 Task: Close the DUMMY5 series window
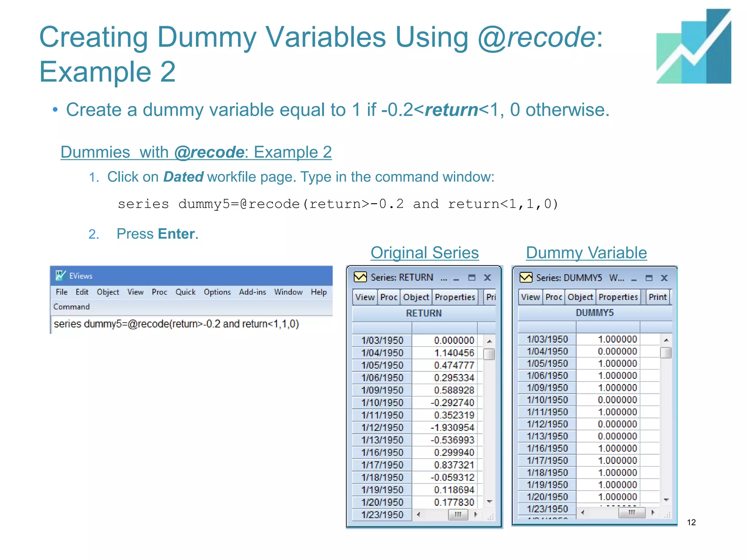click(664, 278)
